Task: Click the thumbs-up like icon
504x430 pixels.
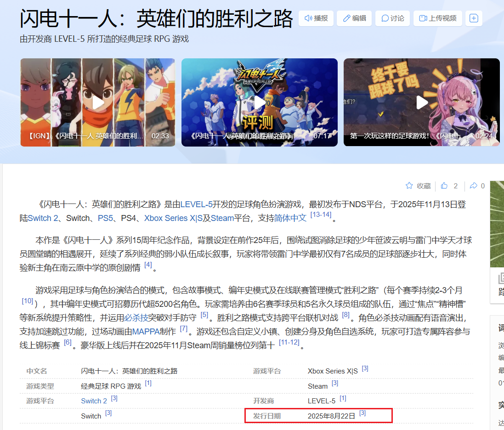Action: pyautogui.click(x=444, y=186)
